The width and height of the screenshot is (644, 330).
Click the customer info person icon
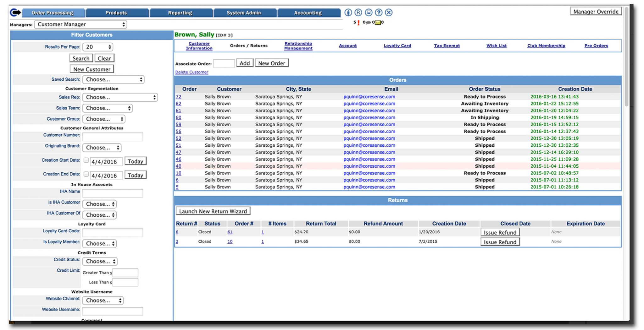pos(348,12)
